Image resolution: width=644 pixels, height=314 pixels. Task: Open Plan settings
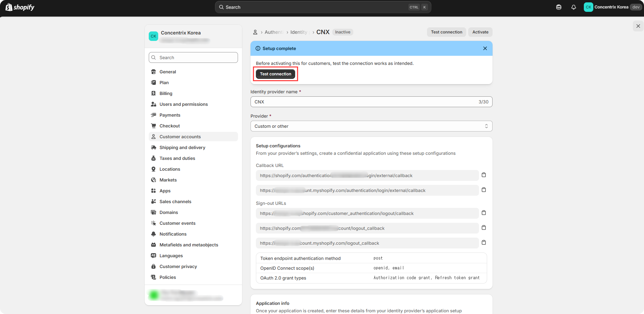(193, 82)
